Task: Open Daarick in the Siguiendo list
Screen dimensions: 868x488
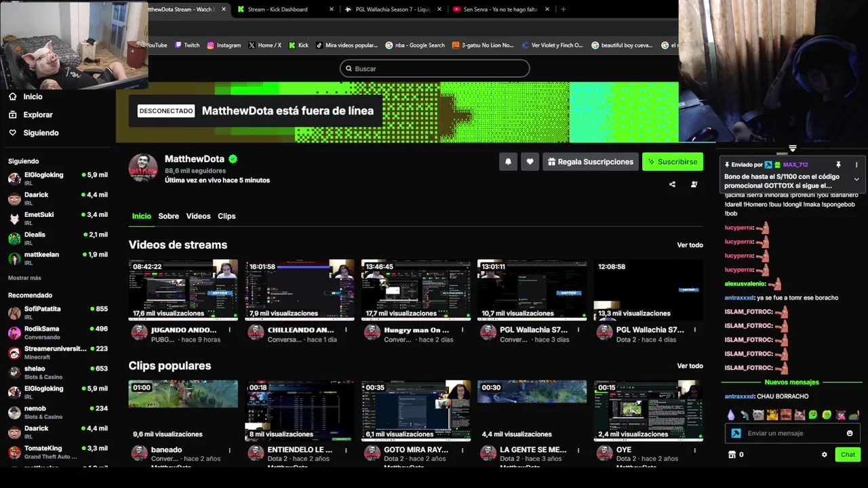Action: pyautogui.click(x=58, y=198)
